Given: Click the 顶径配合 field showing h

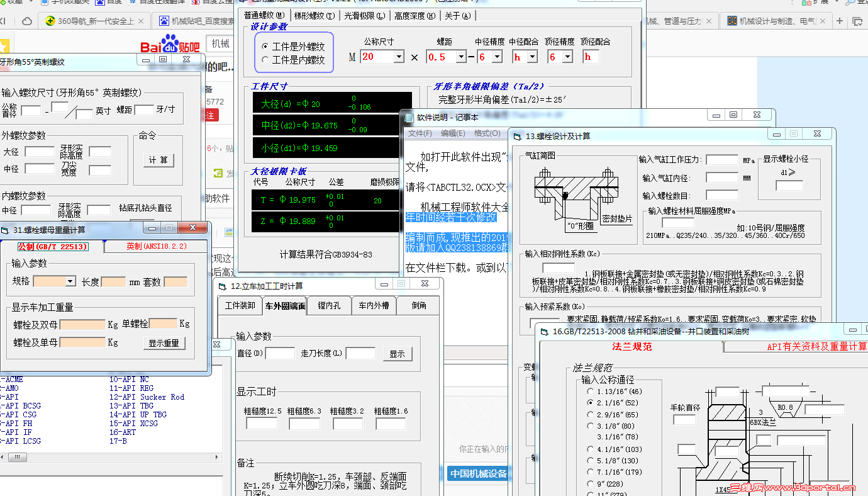Looking at the screenshot, I should point(591,57).
